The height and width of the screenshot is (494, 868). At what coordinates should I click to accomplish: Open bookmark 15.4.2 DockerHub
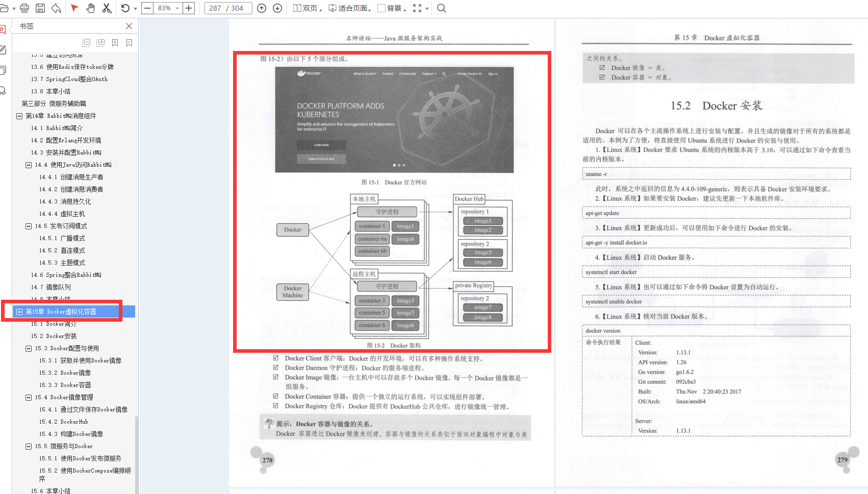pyautogui.click(x=63, y=422)
